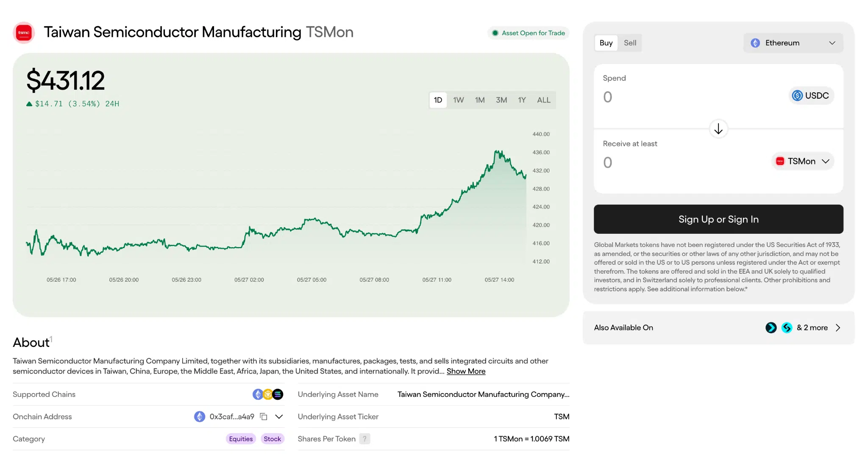
Task: Click the BNB Chain icon in Supported Chains
Action: (268, 394)
